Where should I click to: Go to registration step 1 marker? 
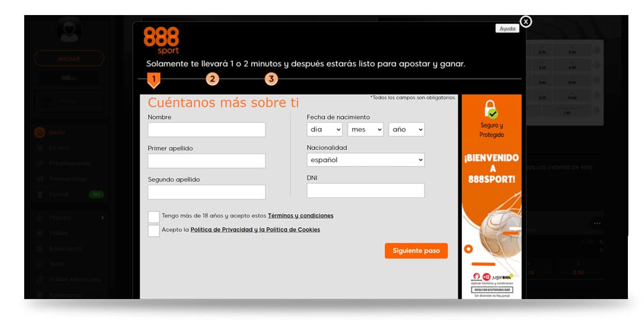[153, 80]
